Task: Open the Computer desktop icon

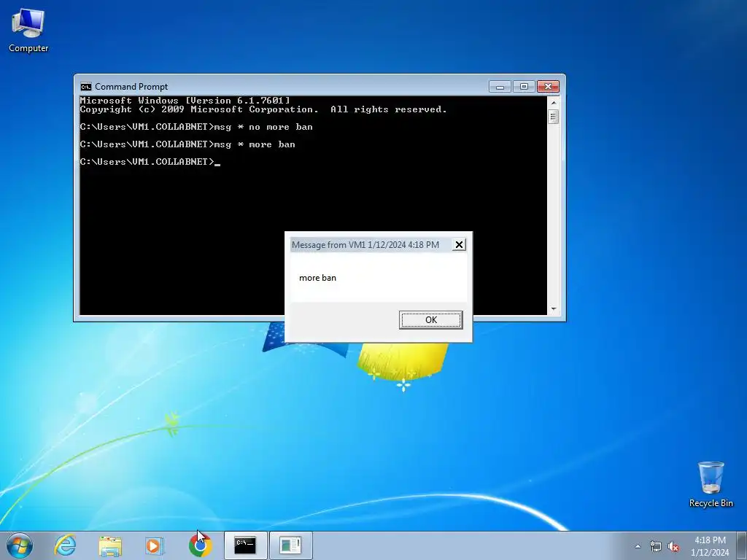Action: tap(28, 31)
